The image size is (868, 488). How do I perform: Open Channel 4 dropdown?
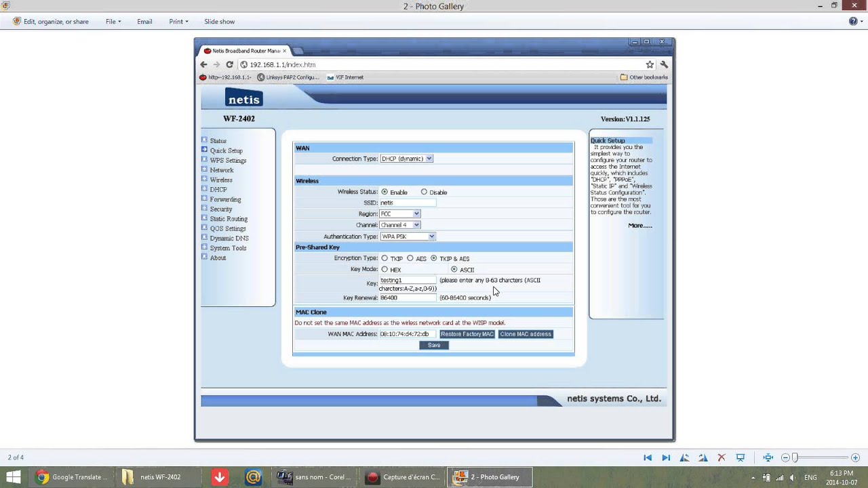point(400,225)
